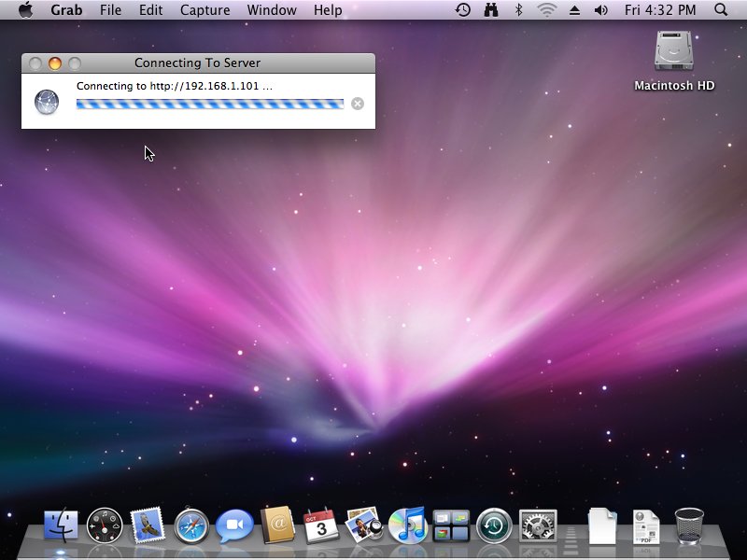The height and width of the screenshot is (560, 747).
Task: Launch iChat from the Dock
Action: [x=234, y=526]
